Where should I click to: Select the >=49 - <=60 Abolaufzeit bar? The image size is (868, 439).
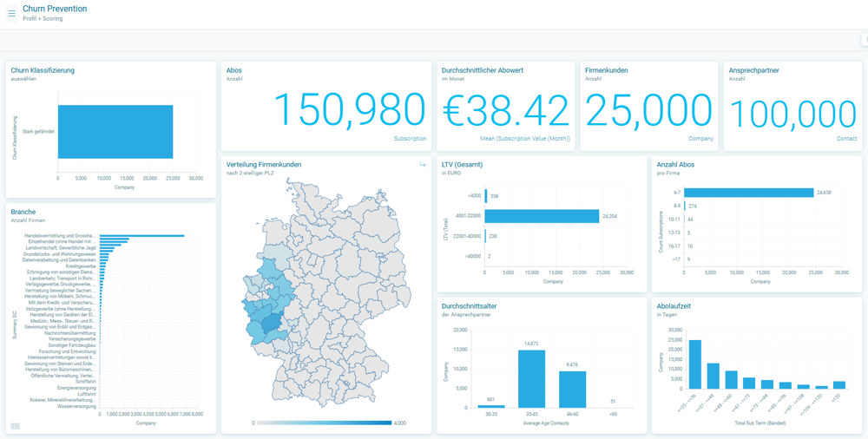(731, 380)
